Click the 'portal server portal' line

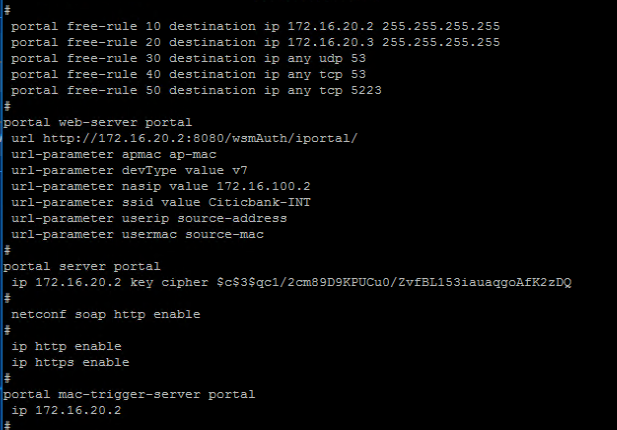coord(81,266)
